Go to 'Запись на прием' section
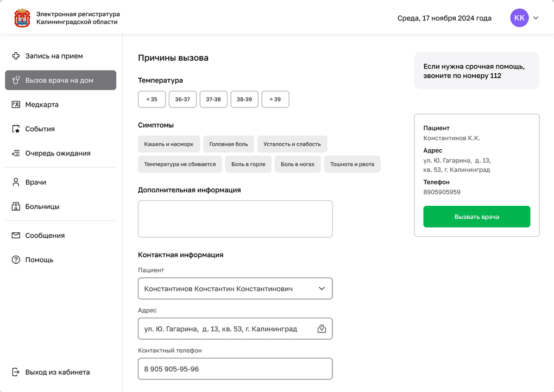Viewport: 554px width, 392px height. 54,56
